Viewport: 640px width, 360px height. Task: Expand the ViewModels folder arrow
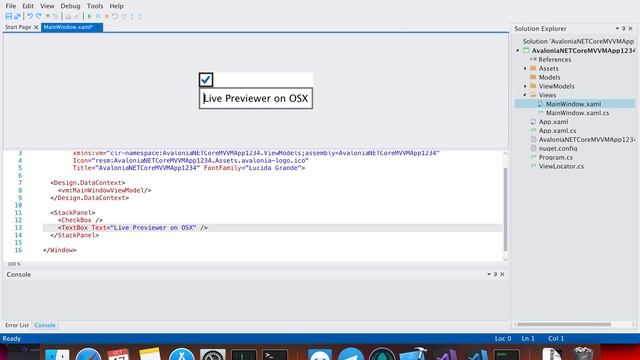[525, 86]
